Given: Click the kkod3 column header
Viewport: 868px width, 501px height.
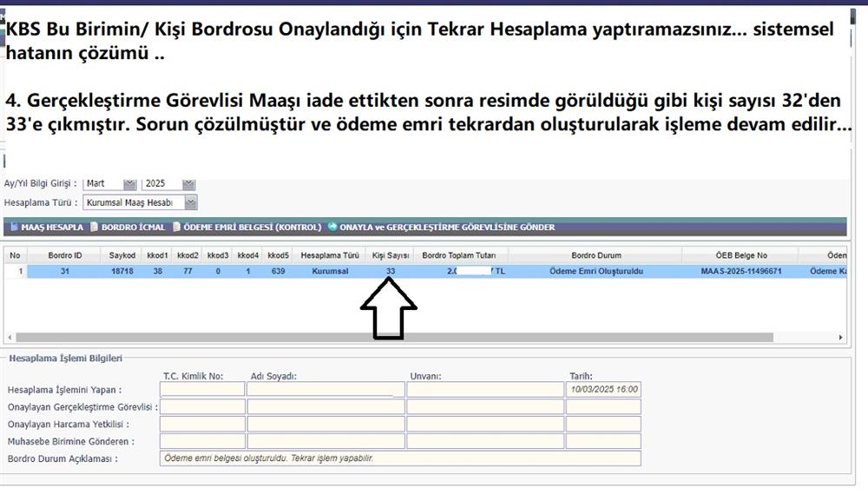Looking at the screenshot, I should [x=218, y=255].
